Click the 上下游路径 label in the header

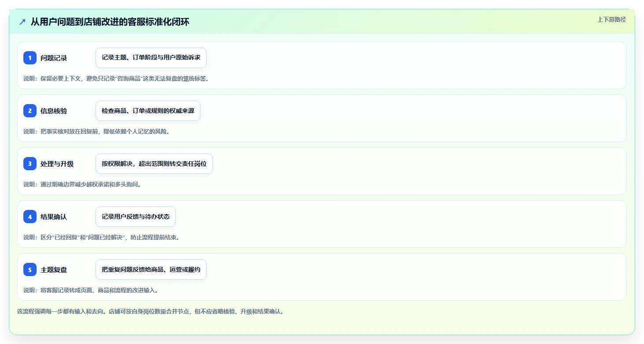pyautogui.click(x=611, y=19)
